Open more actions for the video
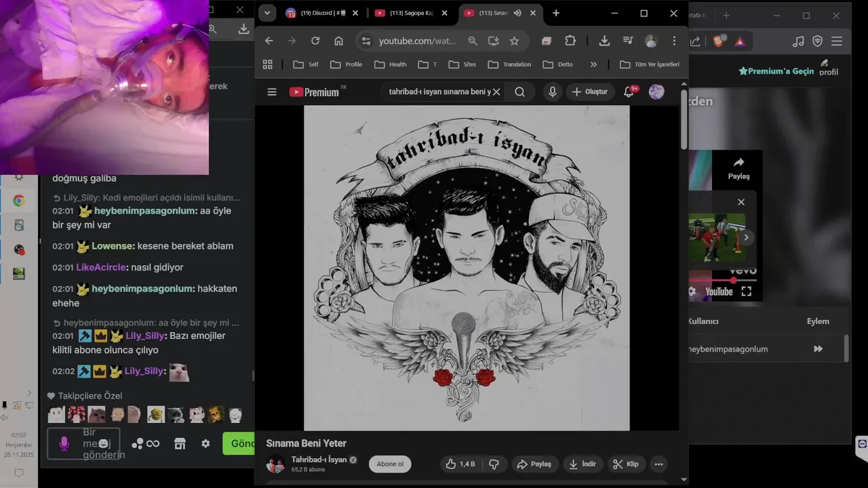868x488 pixels. point(658,464)
